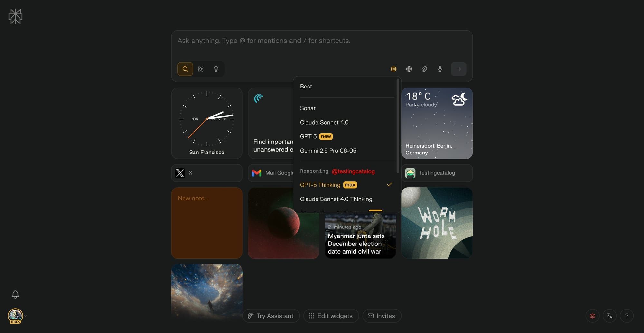Switch to the Research mode icon
Viewport: 644px width, 333px height.
coord(201,69)
